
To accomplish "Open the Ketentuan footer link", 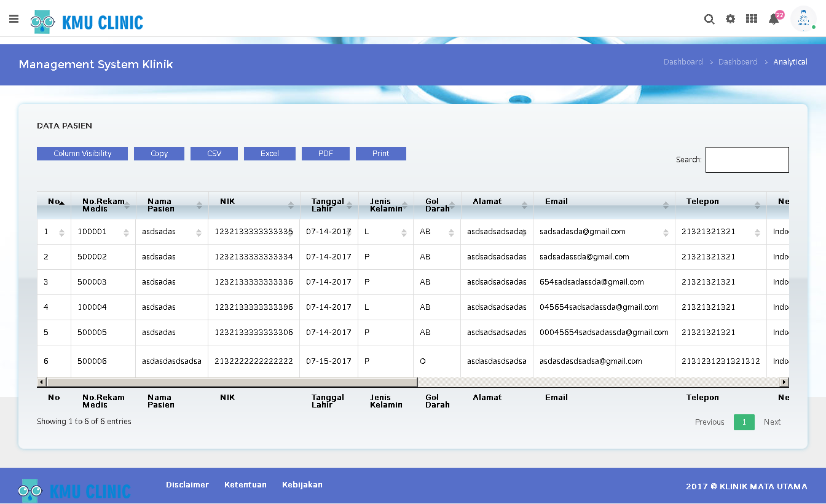I will coord(245,485).
